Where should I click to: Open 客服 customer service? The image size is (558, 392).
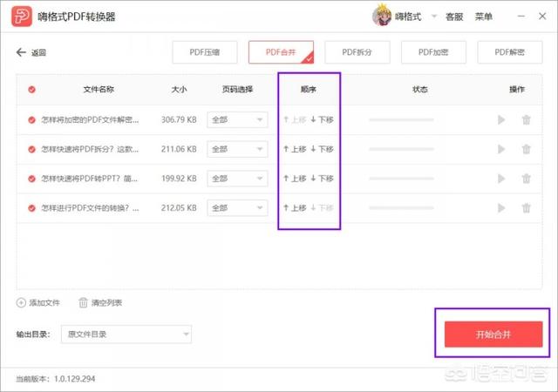(x=454, y=17)
